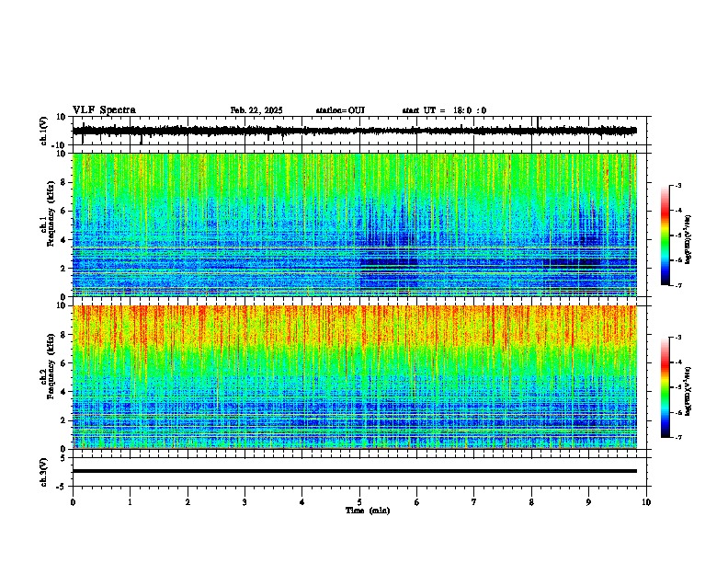
Task: Click the ch.1 voltage waveform trace
Action: tap(355, 131)
